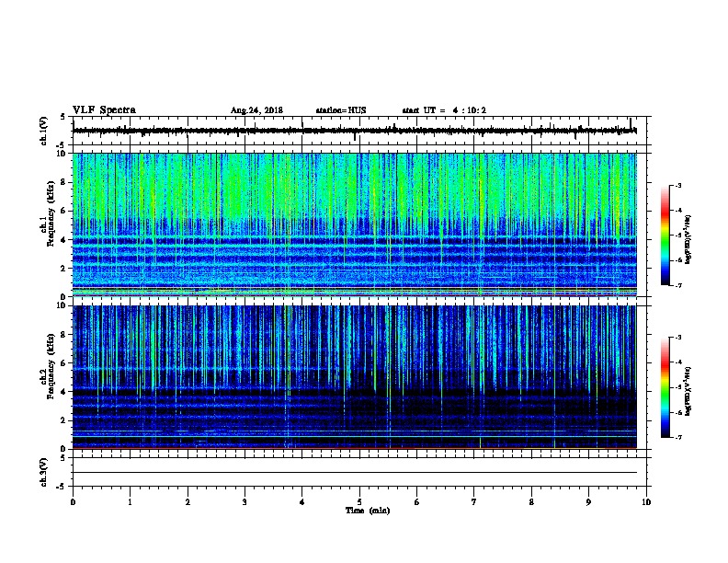Click the time axis tick label "10"
The image size is (728, 563).
tap(646, 502)
